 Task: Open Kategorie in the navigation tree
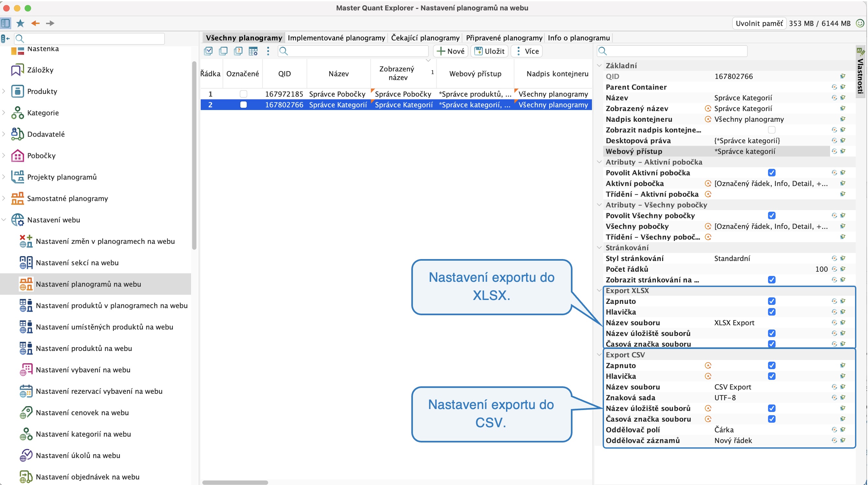point(43,113)
